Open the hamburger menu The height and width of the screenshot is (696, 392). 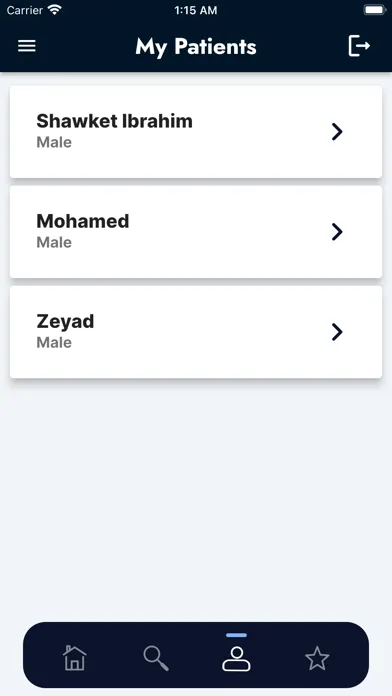(27, 46)
